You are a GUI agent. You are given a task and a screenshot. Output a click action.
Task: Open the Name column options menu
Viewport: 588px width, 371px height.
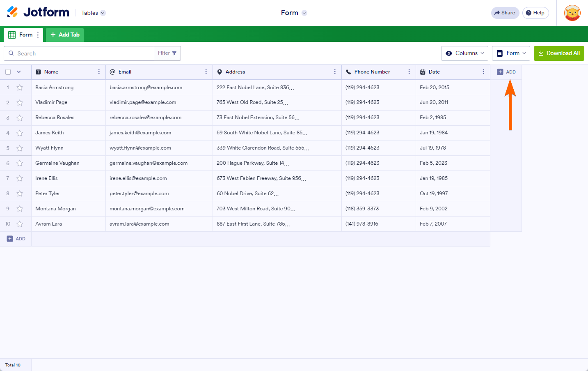coord(99,72)
